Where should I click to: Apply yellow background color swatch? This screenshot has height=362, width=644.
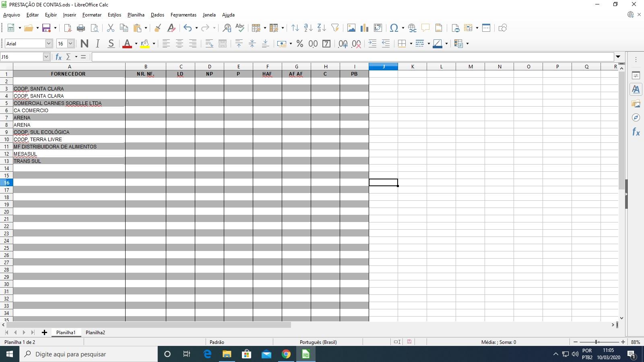point(145,43)
